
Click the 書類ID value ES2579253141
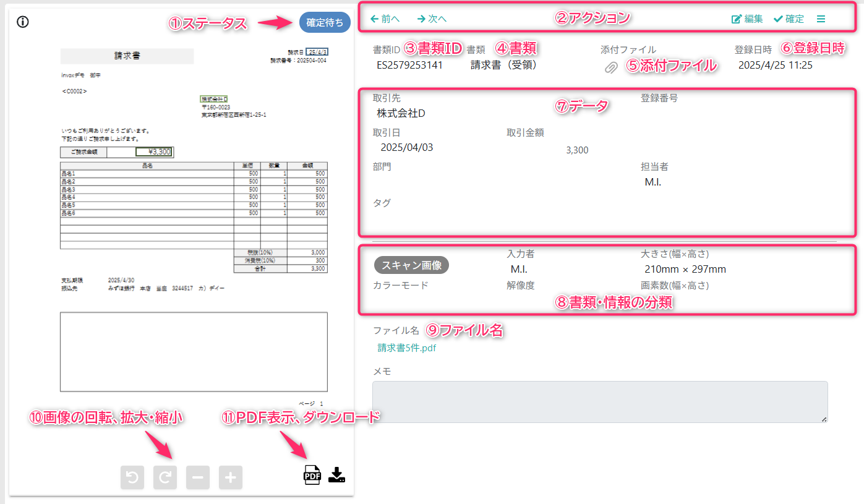pyautogui.click(x=409, y=65)
